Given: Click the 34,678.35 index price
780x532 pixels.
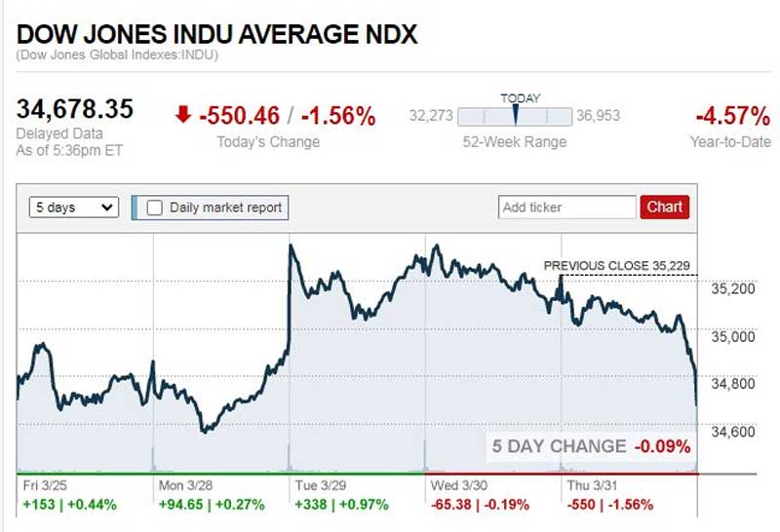Looking at the screenshot, I should pos(75,109).
